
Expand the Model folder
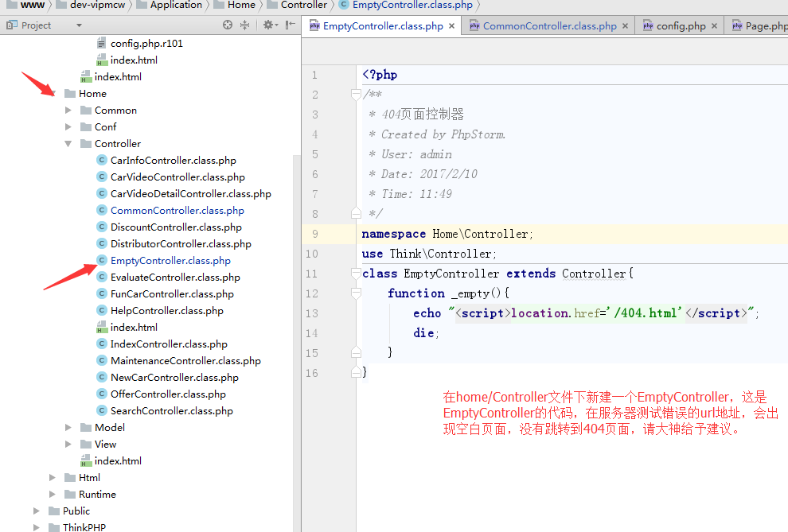[69, 427]
